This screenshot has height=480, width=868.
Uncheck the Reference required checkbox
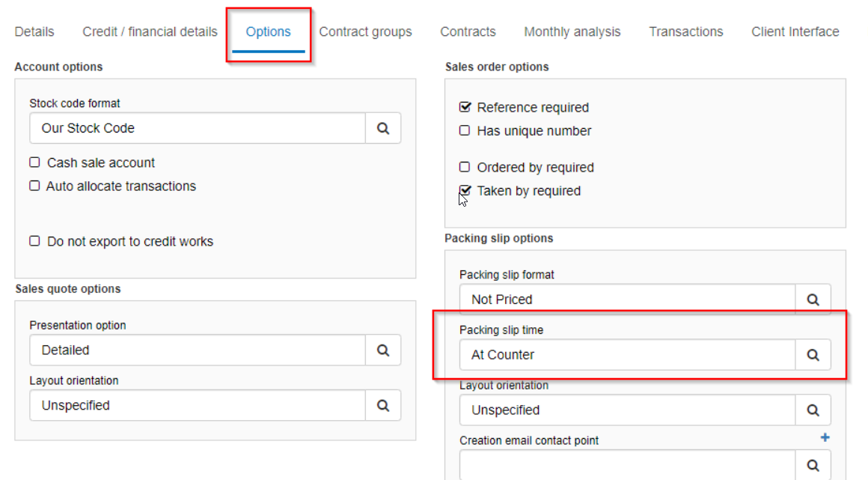[x=465, y=107]
